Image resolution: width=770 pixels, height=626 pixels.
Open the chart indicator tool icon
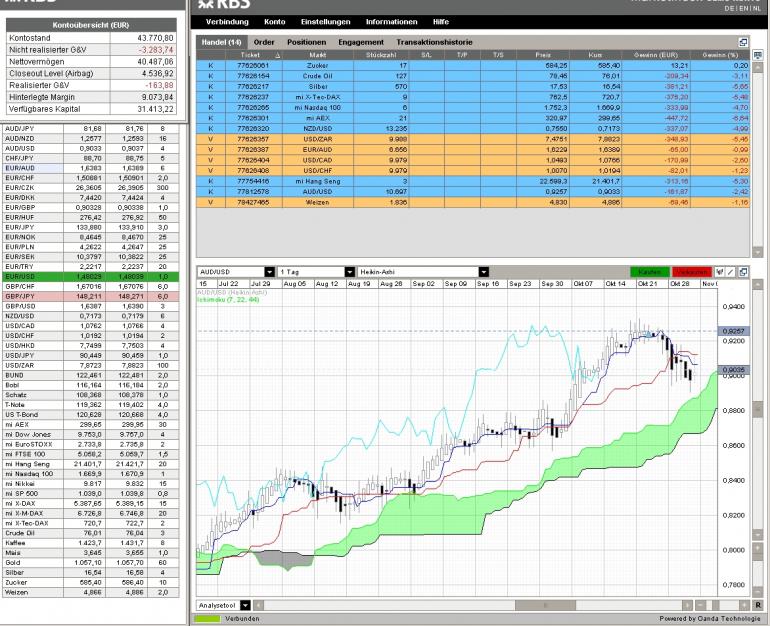719,272
